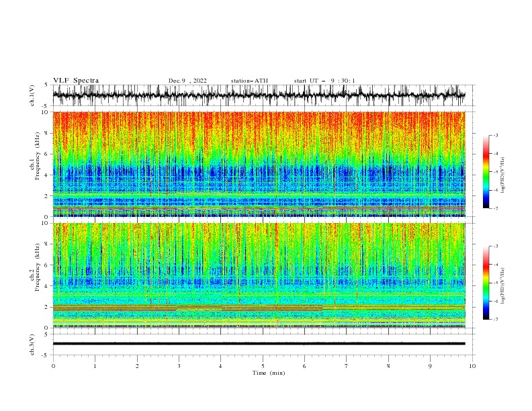Viewport: 532px width, 411px height.
Task: Click the "-5" tick on ch.3(V) axis
Action: pyautogui.click(x=45, y=355)
